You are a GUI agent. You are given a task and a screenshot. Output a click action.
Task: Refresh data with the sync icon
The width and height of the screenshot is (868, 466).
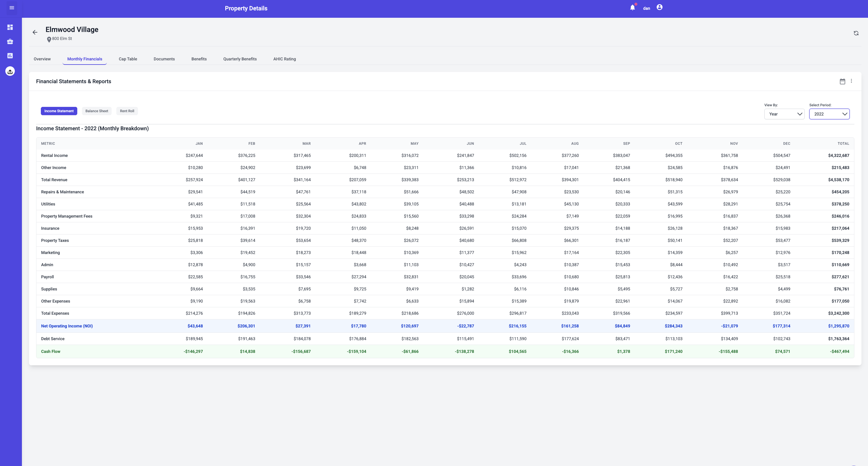pos(856,33)
